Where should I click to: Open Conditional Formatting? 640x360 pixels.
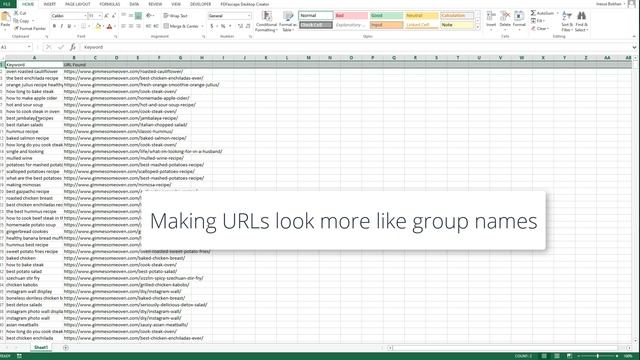(267, 21)
